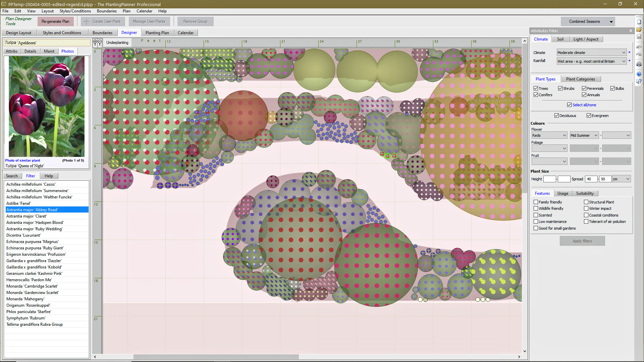This screenshot has height=362, width=644.
Task: Click the open folder icon
Action: pos(639,29)
